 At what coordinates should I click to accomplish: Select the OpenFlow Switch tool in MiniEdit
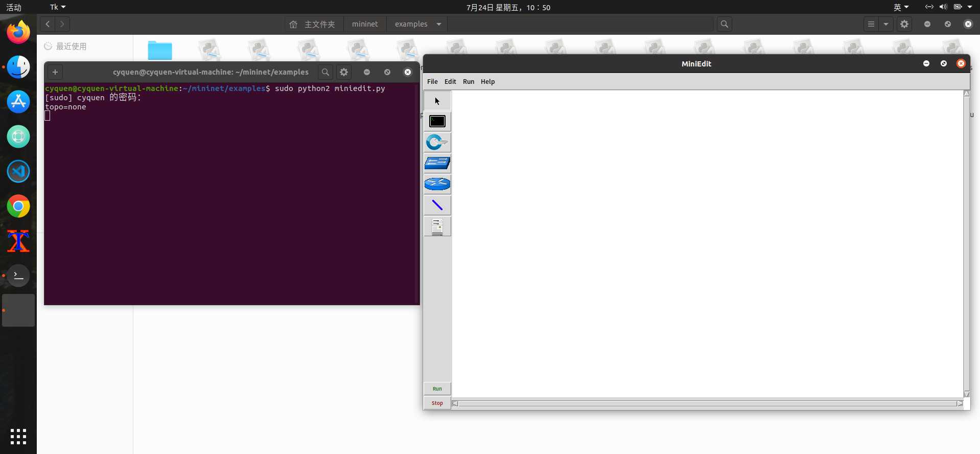point(437,143)
